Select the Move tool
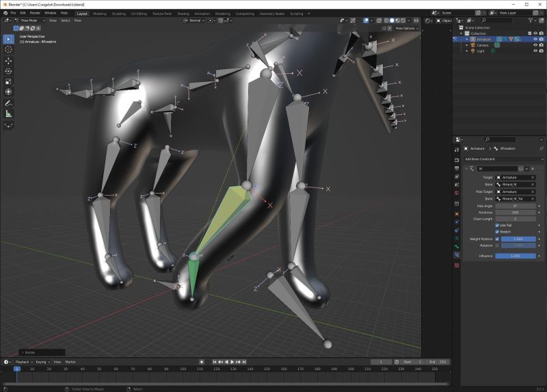The height and width of the screenshot is (392, 547). point(9,61)
